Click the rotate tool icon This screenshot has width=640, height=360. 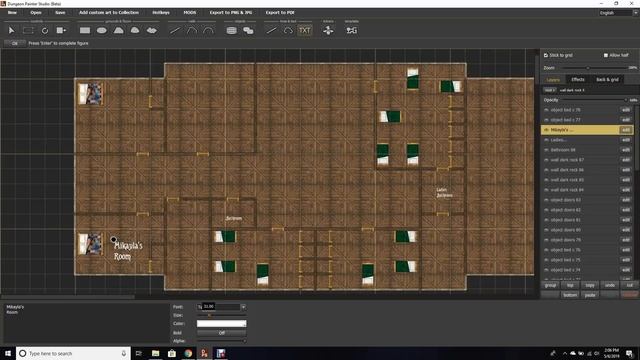(x=44, y=31)
